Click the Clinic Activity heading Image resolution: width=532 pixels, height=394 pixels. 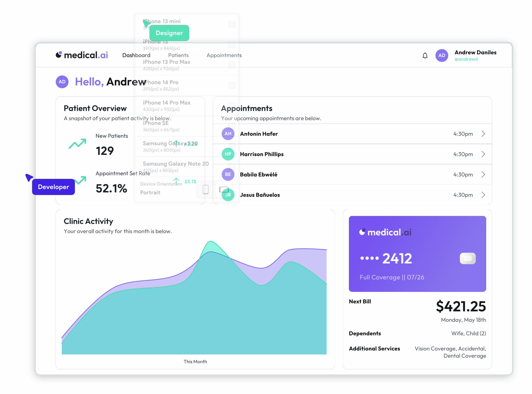88,221
